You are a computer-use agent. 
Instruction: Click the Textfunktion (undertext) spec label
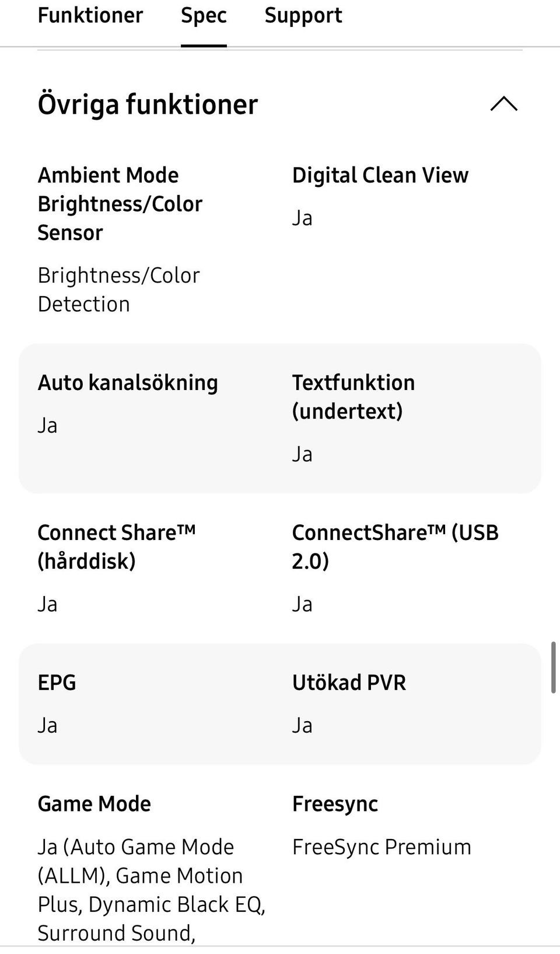pos(353,397)
